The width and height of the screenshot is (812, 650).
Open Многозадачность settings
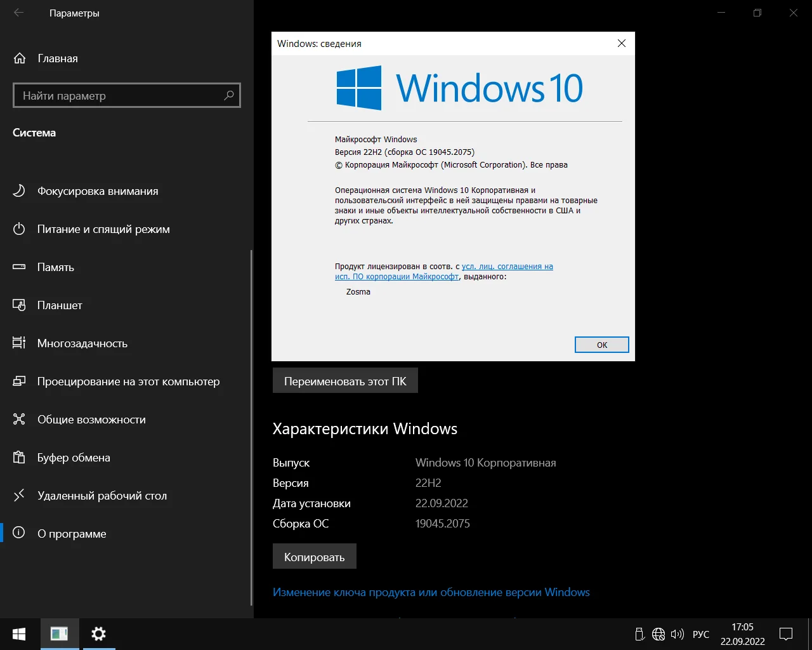click(x=126, y=343)
